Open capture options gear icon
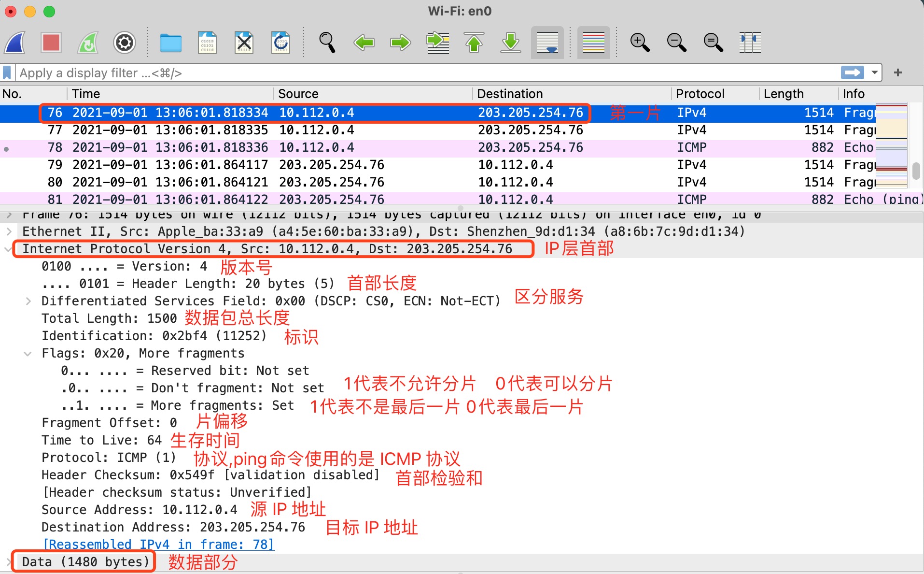 click(124, 43)
